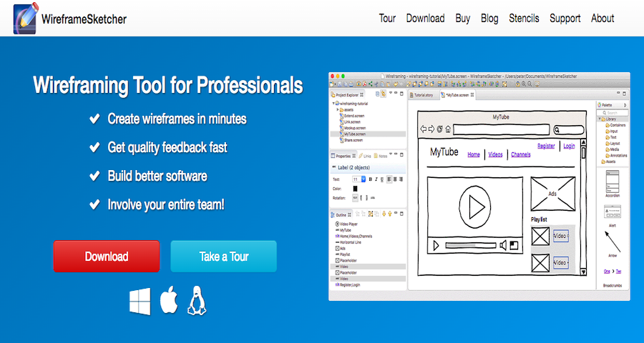
Task: Click the wireframe browser address bar
Action: point(502,129)
